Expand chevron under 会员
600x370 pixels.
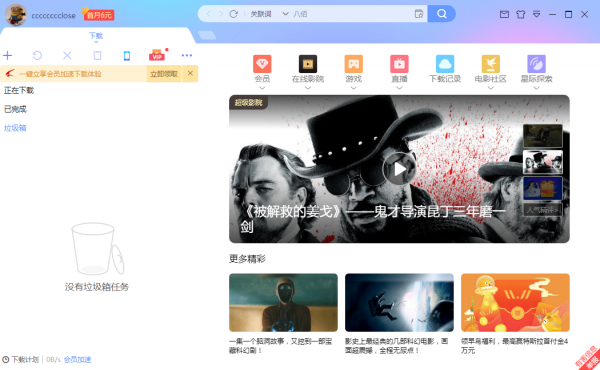pos(262,88)
